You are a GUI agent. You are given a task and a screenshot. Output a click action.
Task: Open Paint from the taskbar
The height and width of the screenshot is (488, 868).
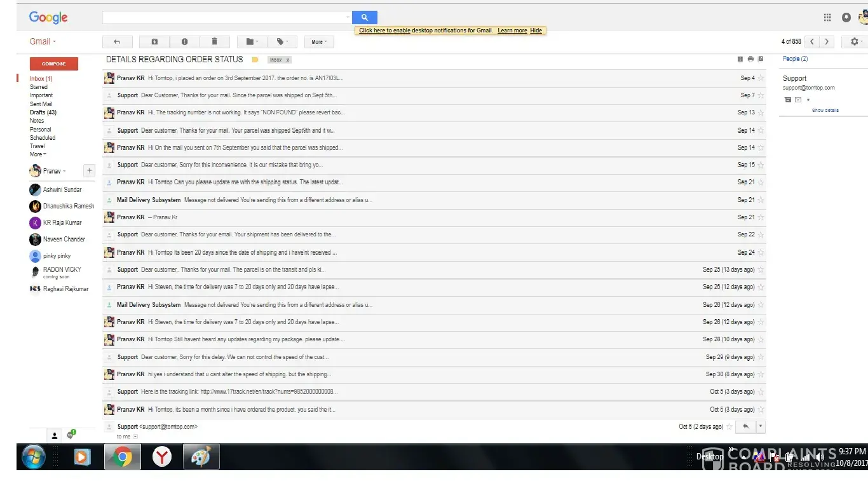click(201, 457)
